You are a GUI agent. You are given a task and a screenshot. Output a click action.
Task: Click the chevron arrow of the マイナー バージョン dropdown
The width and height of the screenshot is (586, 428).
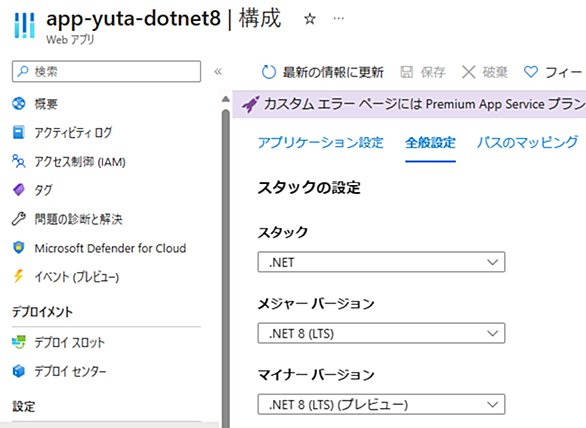(493, 404)
